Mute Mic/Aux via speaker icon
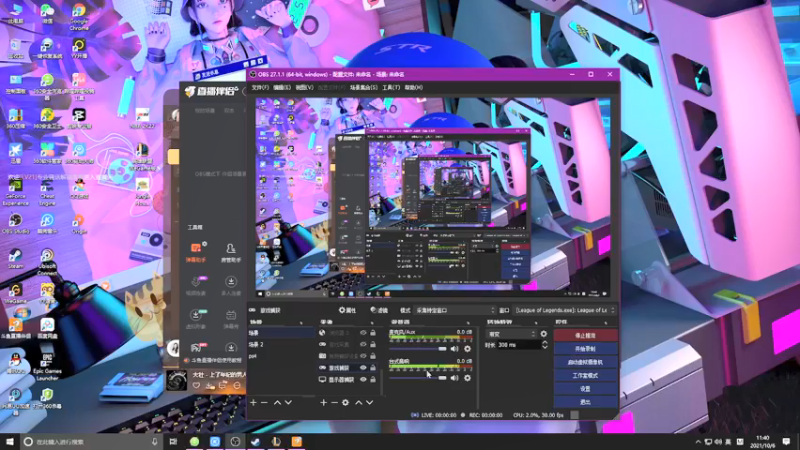Viewport: 800px width, 450px height. [455, 349]
